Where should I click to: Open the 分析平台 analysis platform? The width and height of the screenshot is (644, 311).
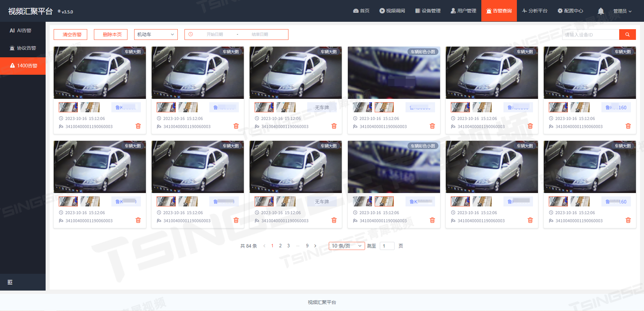535,10
